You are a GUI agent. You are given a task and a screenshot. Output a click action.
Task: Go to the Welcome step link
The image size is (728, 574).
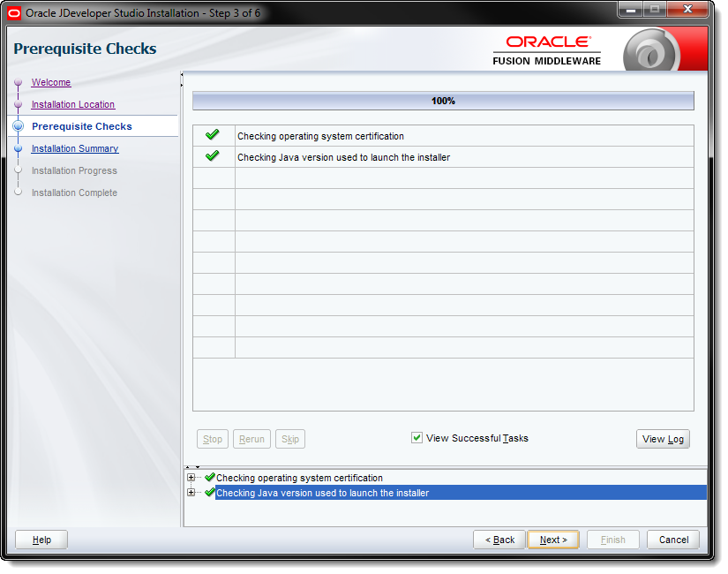pos(51,82)
